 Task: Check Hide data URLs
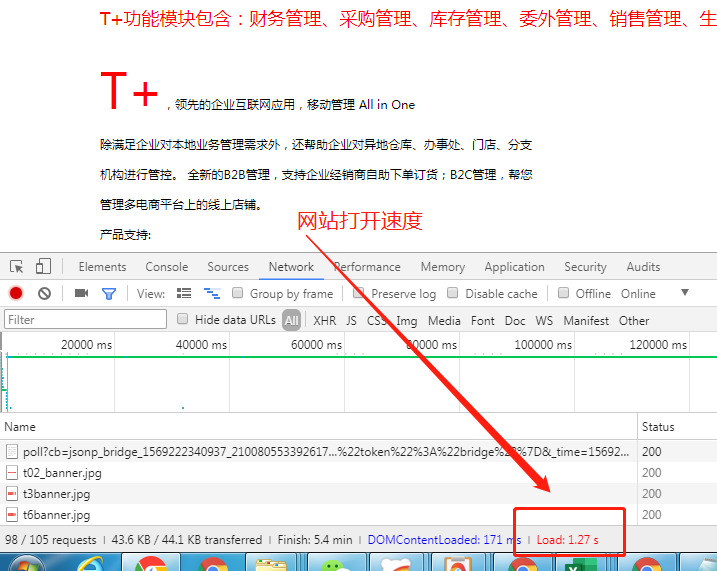pyautogui.click(x=182, y=319)
